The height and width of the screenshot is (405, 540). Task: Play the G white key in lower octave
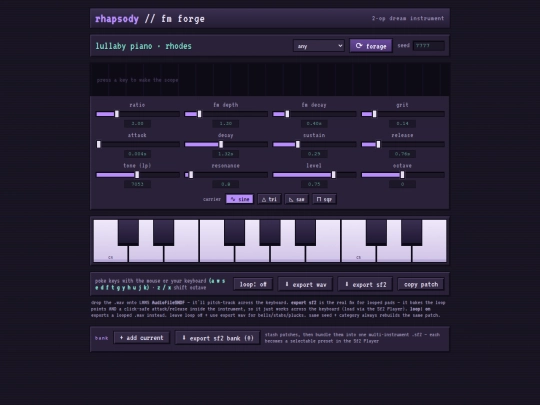tap(252, 254)
